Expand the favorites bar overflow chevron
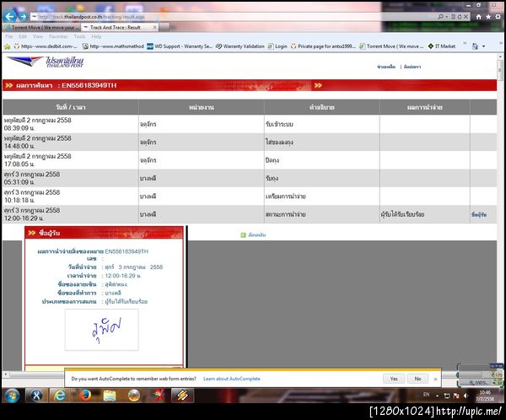The width and height of the screenshot is (506, 420). tap(465, 43)
